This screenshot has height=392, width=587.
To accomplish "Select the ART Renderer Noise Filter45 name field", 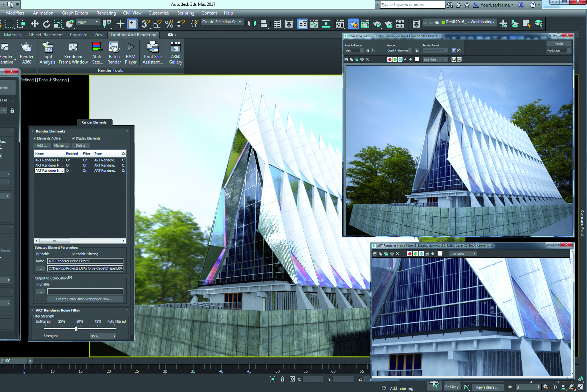I will 85,261.
